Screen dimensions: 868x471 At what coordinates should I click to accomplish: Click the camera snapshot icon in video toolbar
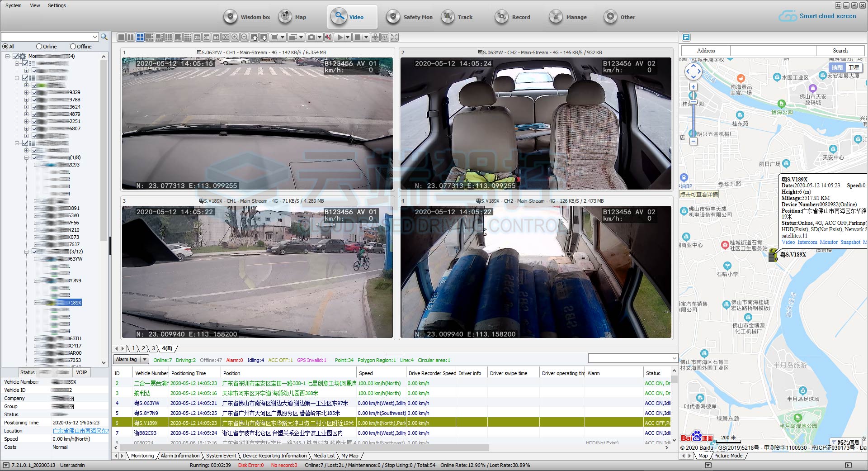(311, 37)
